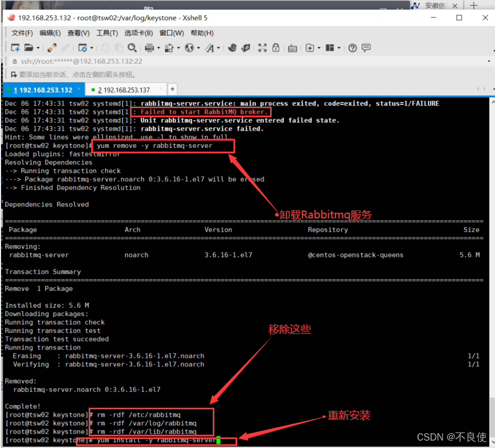The image size is (495, 448).
Task: Click the Find magnifier icon
Action: (x=132, y=48)
